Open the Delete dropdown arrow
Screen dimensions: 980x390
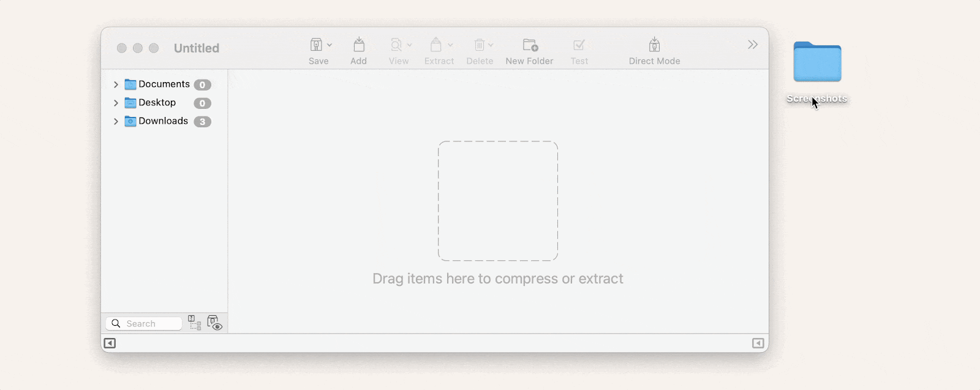(x=491, y=45)
